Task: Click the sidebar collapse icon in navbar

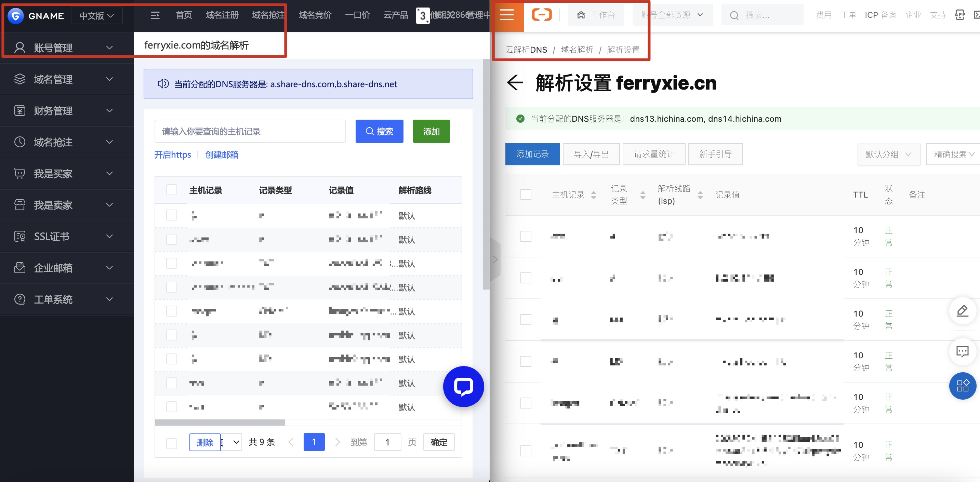Action: click(155, 15)
